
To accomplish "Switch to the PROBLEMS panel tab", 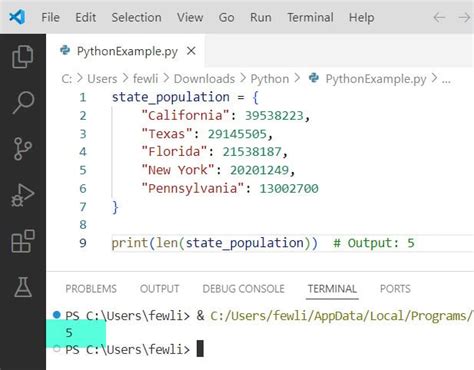I will [x=91, y=289].
